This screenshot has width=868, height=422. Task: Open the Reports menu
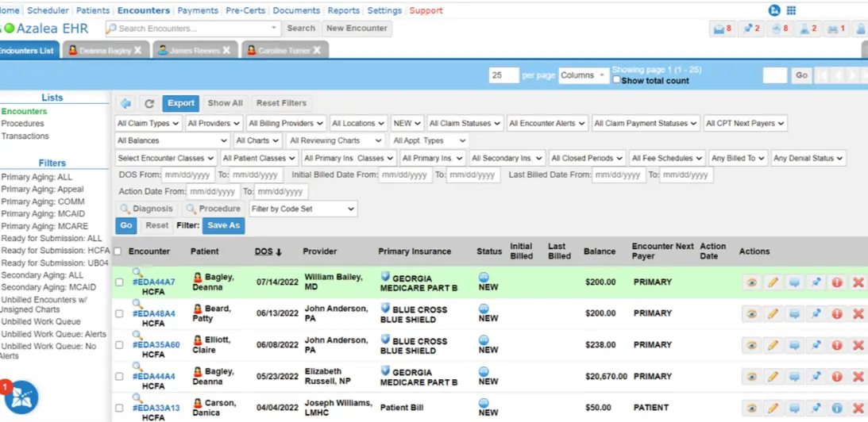[343, 10]
